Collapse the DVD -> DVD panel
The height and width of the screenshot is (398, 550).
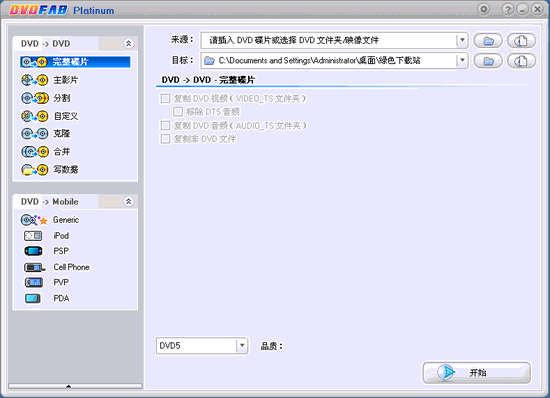coord(128,43)
